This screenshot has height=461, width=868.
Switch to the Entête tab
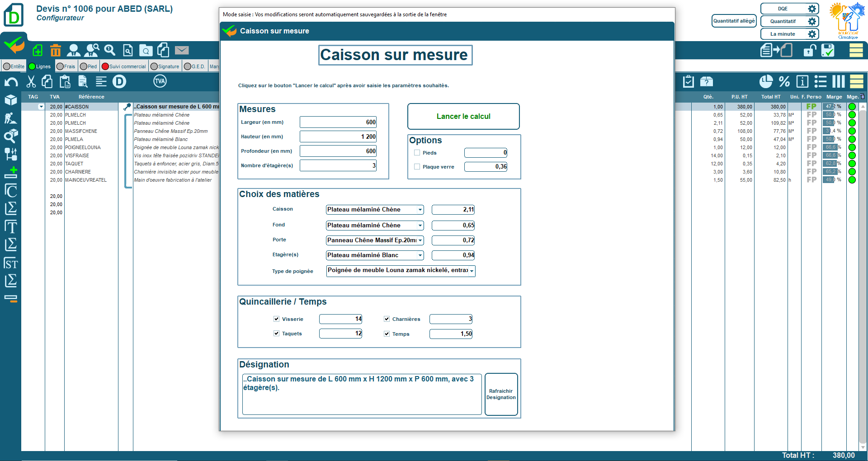(14, 66)
